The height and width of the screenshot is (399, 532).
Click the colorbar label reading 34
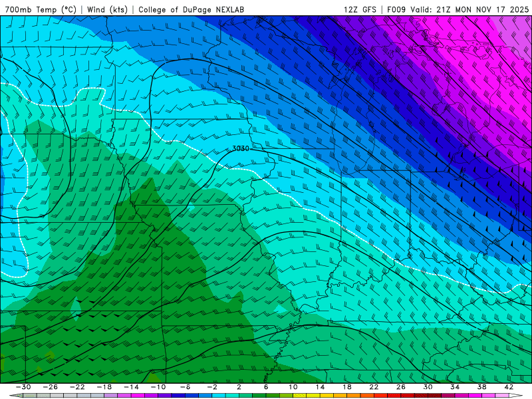pos(455,387)
